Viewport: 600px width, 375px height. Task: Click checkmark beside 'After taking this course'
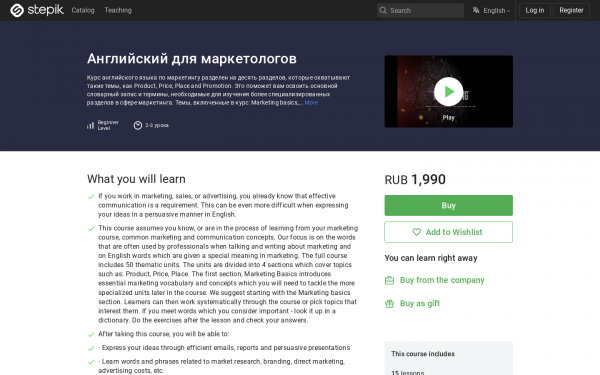tap(91, 334)
